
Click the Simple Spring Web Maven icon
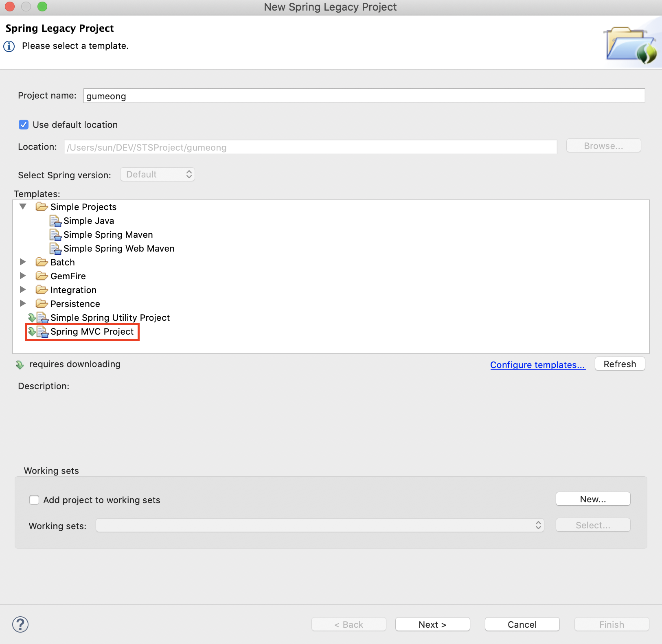point(55,248)
